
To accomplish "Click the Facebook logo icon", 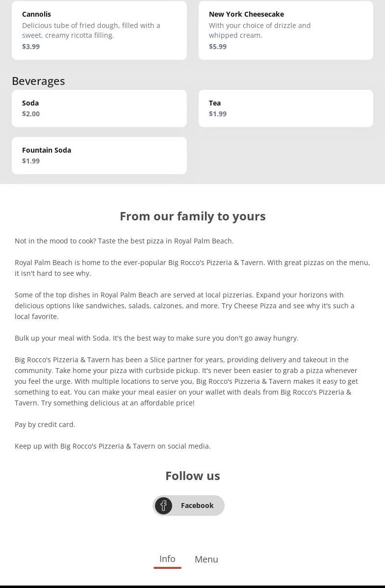I will coord(163,506).
